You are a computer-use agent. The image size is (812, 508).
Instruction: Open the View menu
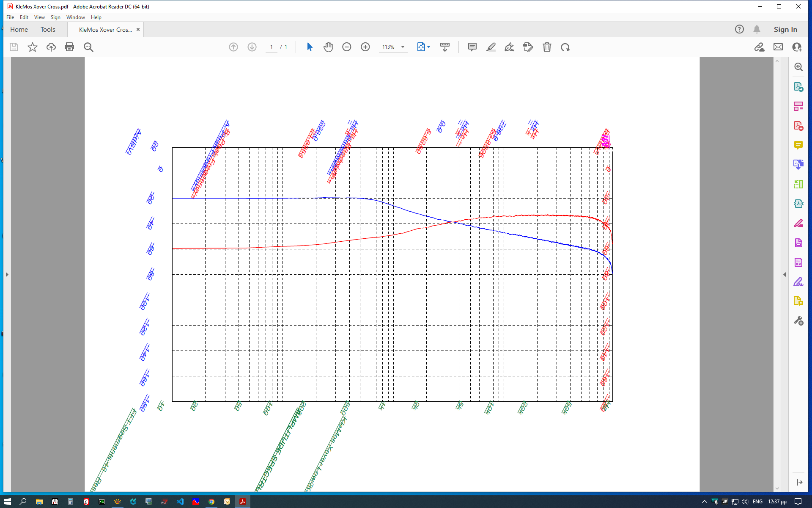(x=39, y=17)
